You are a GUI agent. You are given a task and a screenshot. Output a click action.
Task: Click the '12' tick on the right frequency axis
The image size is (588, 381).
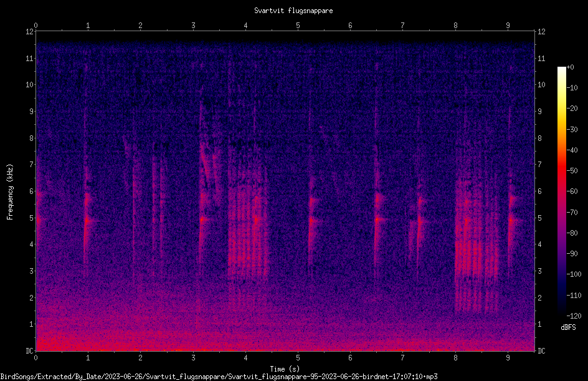541,32
